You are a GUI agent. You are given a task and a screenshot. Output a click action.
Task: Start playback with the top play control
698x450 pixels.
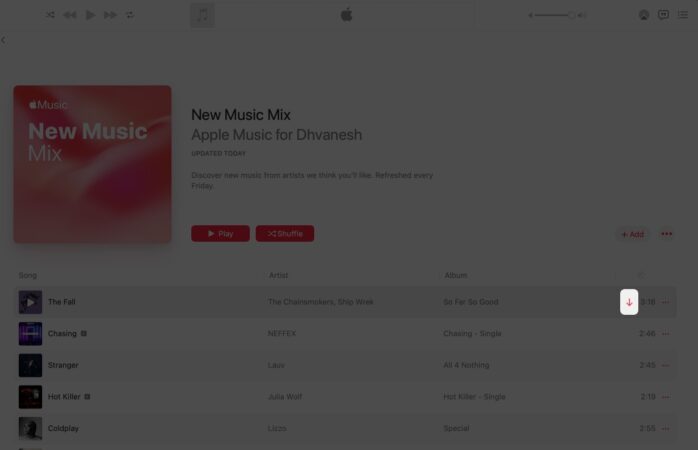[x=90, y=15]
